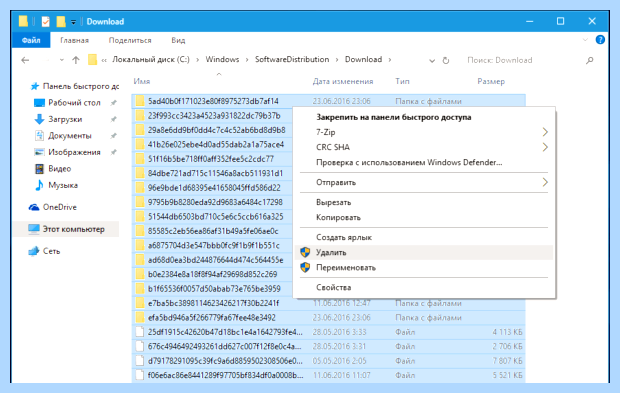Select folder 23f993cc3423a4523a931822dc79b37b
620x393 pixels.
(x=214, y=116)
